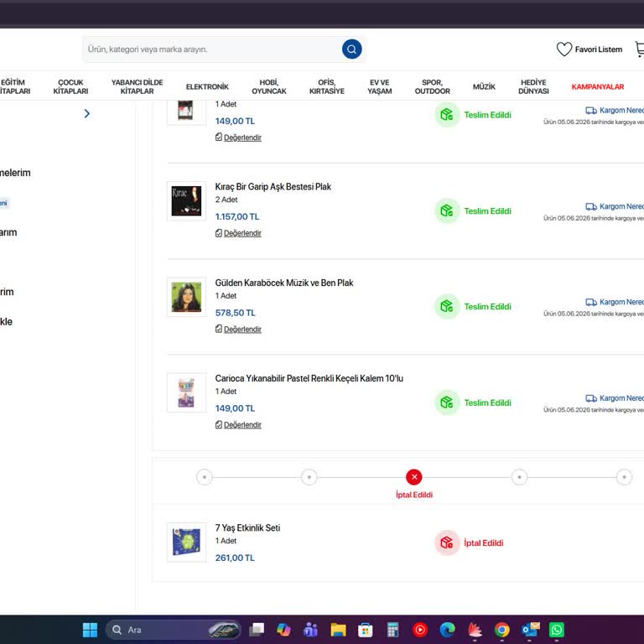Open the Windows Start menu
This screenshot has height=644, width=644.
pyautogui.click(x=90, y=630)
